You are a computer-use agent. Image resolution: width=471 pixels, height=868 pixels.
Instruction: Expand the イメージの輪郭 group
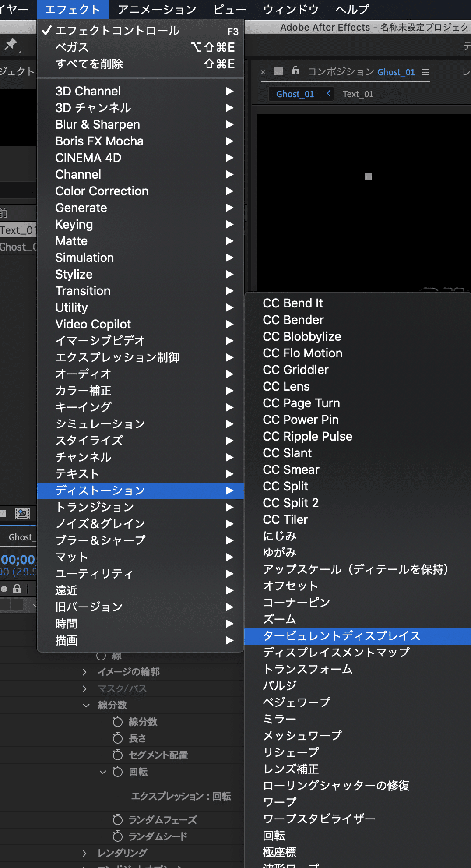pyautogui.click(x=84, y=672)
